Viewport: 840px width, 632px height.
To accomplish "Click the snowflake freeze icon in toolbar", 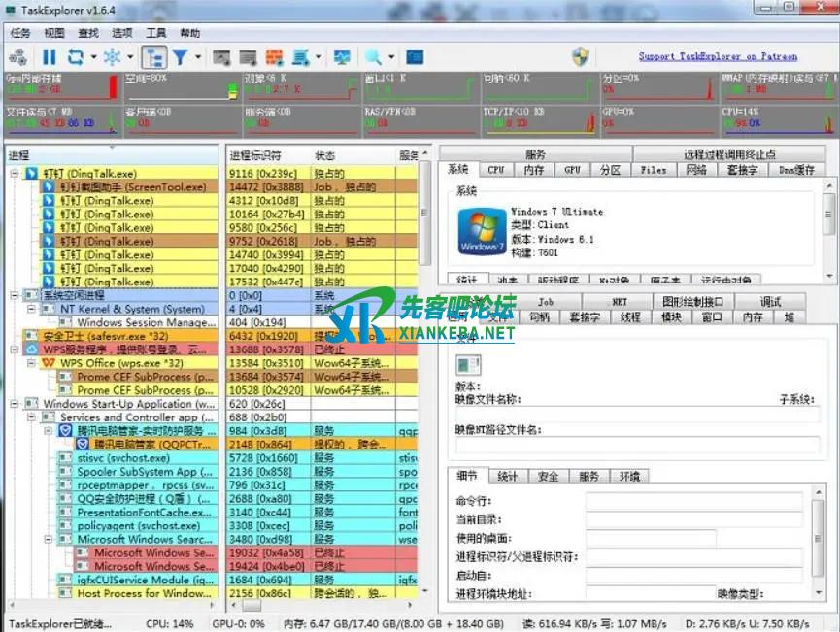I will coord(113,57).
